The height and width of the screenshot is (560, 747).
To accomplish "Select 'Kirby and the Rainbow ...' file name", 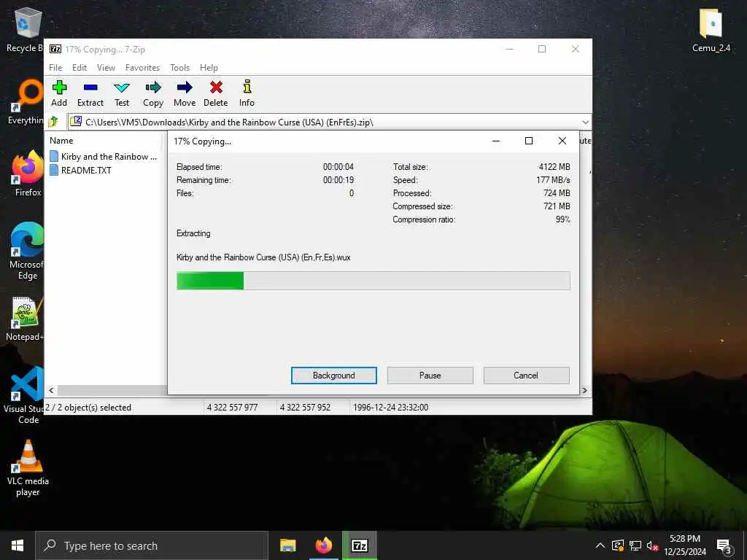I will pos(109,156).
